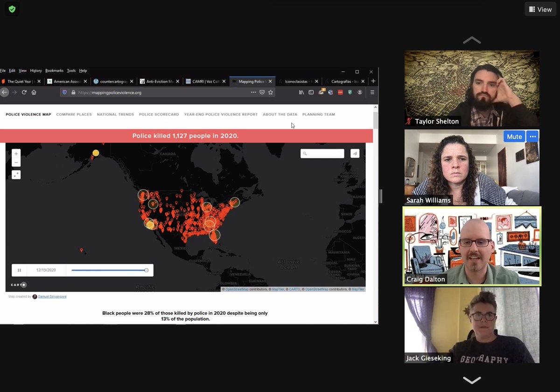
Task: Open the About the Data page
Action: click(x=280, y=114)
